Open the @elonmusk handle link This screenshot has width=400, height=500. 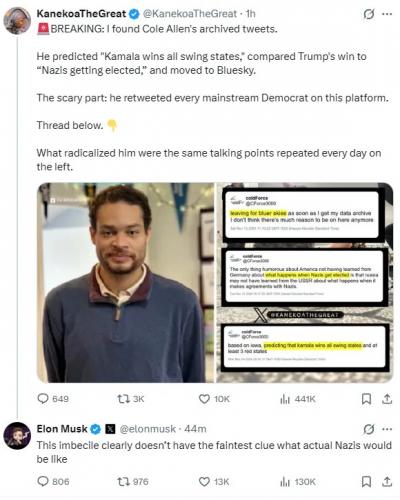[x=147, y=429]
